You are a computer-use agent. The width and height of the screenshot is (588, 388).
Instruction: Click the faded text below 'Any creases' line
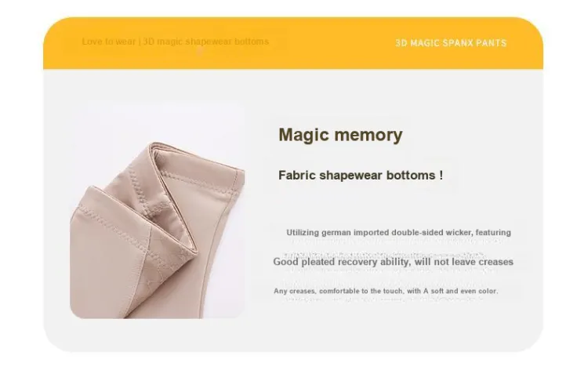(x=384, y=299)
